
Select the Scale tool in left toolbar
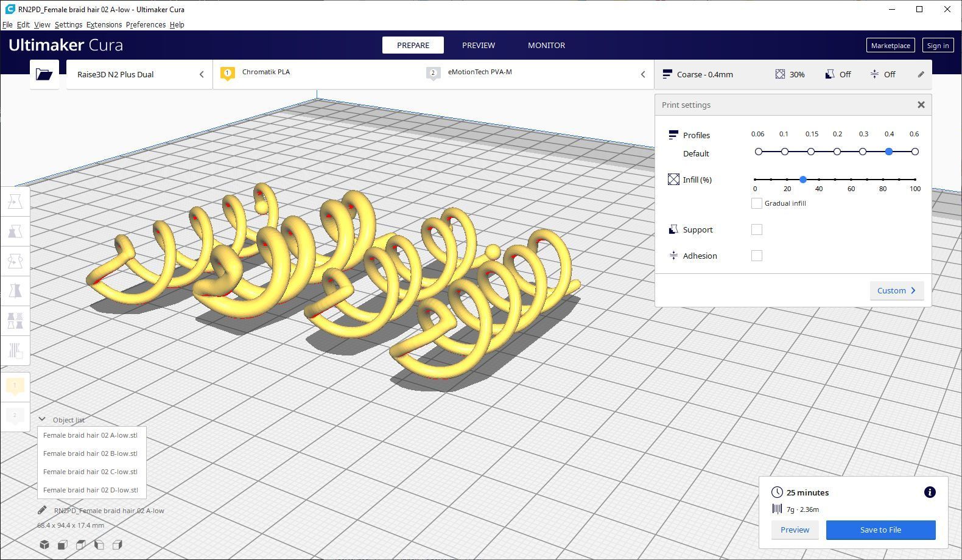point(15,231)
